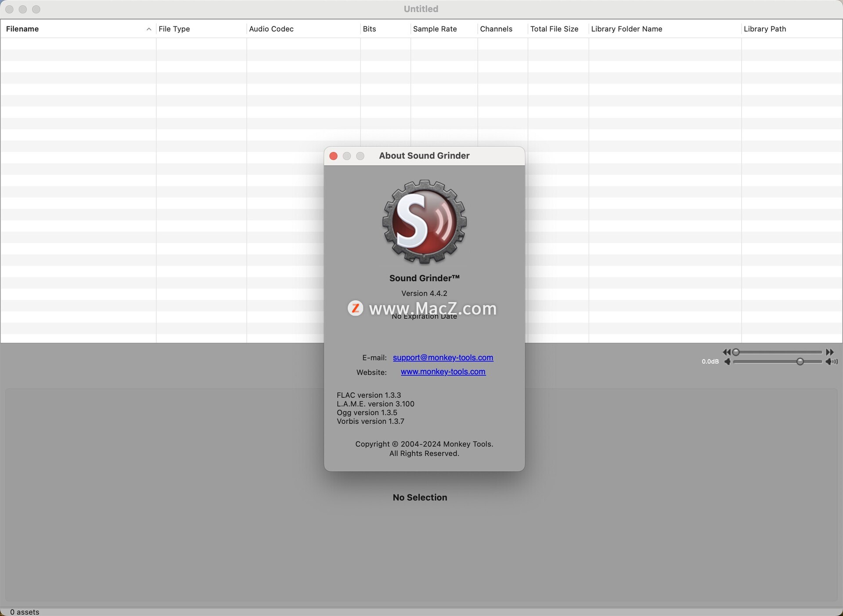
Task: Click the 'Sound Grinder™' app name text
Action: (x=424, y=278)
